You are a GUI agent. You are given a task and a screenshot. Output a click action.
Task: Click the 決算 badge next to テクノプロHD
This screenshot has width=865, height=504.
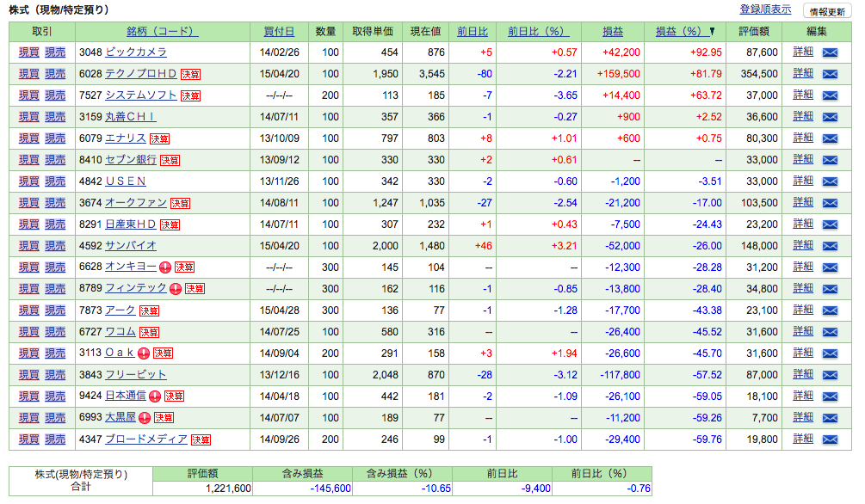191,75
